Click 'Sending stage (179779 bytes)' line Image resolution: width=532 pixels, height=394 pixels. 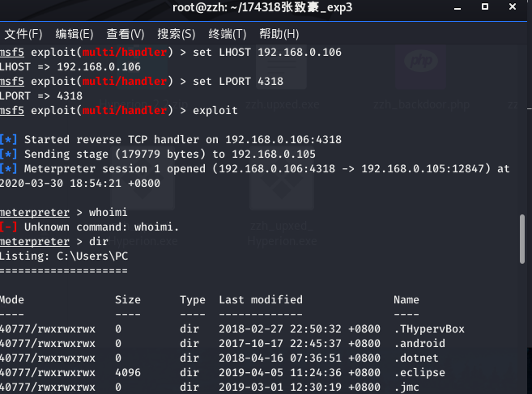pyautogui.click(x=158, y=155)
